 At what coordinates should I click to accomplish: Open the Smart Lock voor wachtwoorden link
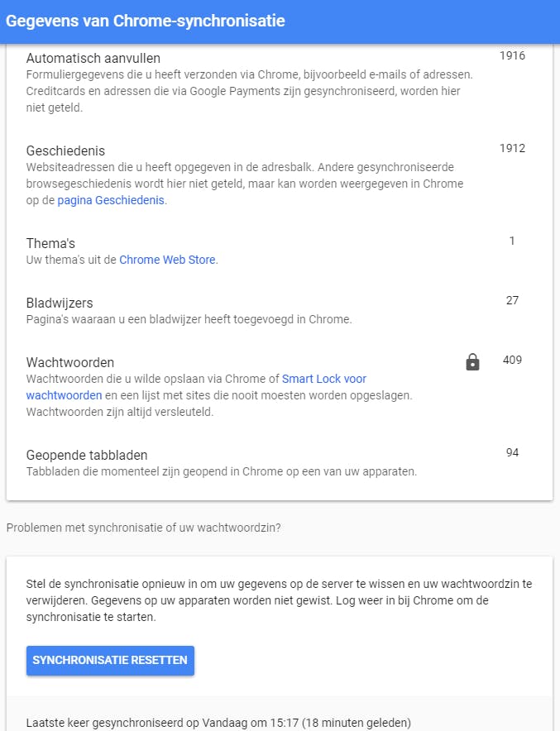point(324,379)
